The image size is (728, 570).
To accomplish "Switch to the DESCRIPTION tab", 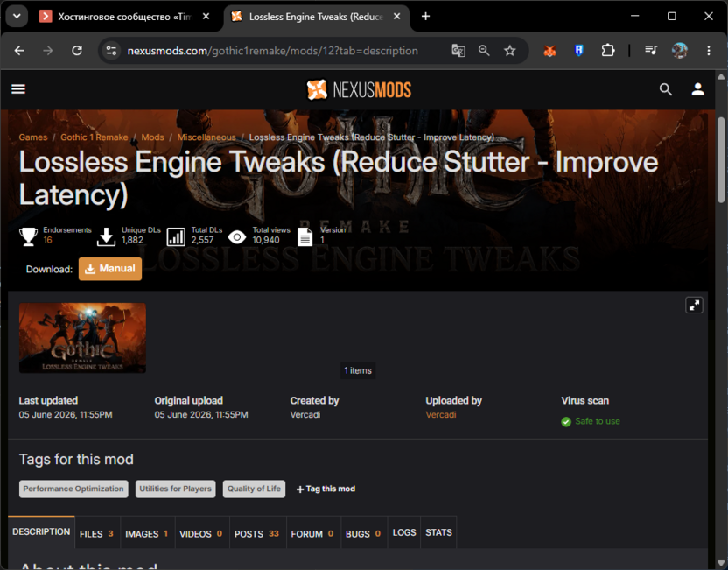I will click(x=41, y=531).
